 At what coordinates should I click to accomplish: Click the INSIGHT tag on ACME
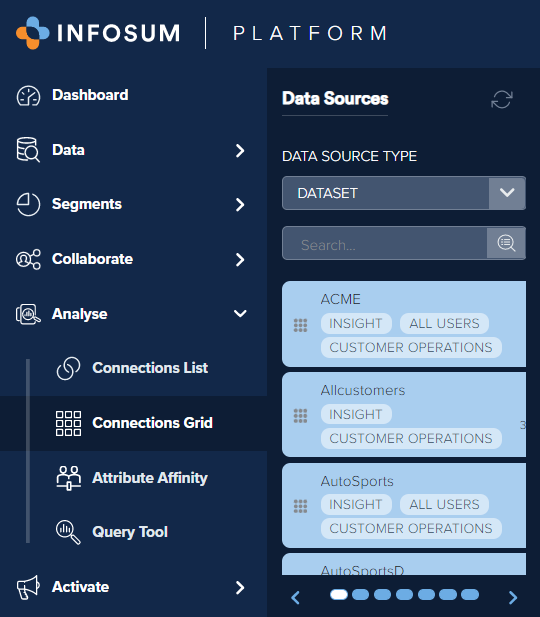356,323
